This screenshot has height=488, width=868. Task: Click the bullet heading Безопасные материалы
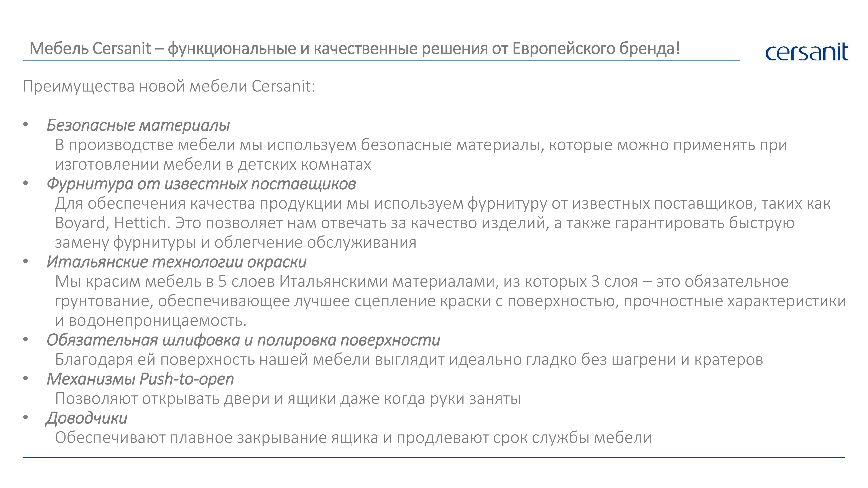(138, 125)
